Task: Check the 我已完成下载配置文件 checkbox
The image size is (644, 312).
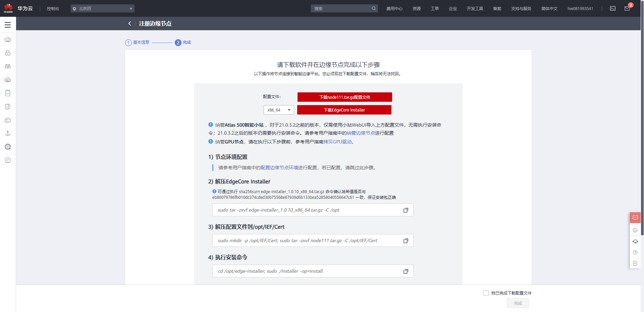Action: click(486, 293)
